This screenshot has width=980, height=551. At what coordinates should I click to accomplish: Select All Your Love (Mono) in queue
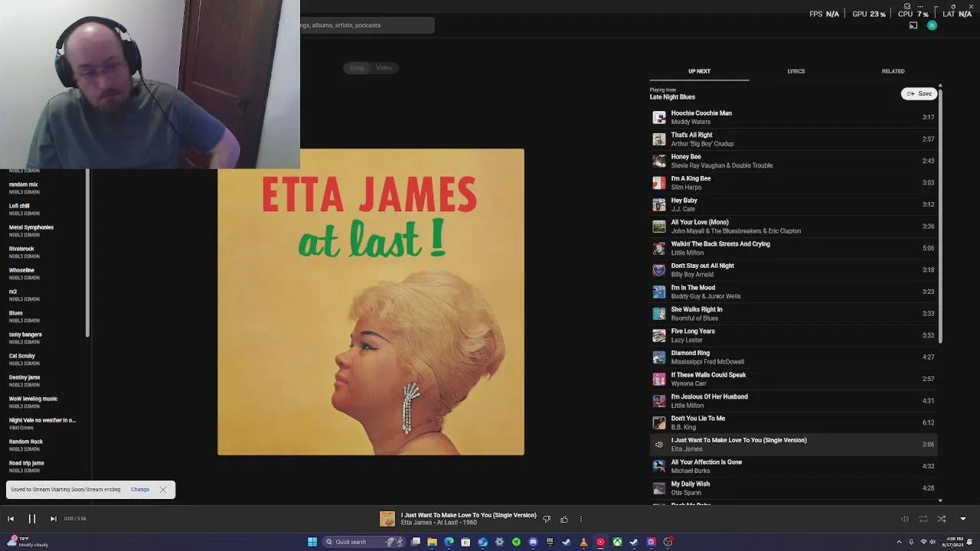pyautogui.click(x=793, y=227)
